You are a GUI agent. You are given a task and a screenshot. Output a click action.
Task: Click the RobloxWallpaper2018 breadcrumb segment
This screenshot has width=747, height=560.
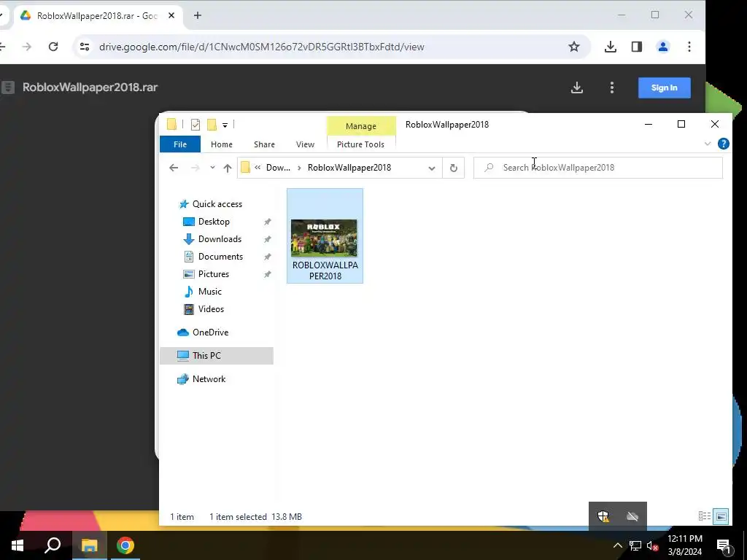pos(349,168)
